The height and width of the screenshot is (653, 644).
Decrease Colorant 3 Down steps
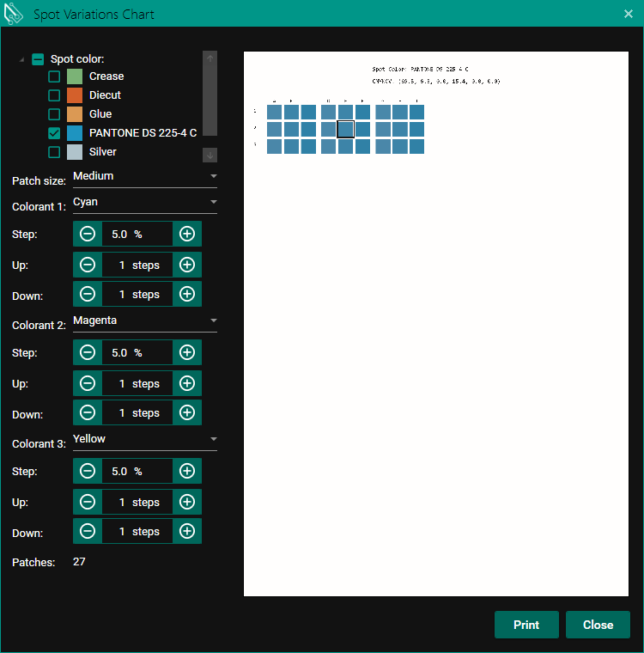coord(88,531)
